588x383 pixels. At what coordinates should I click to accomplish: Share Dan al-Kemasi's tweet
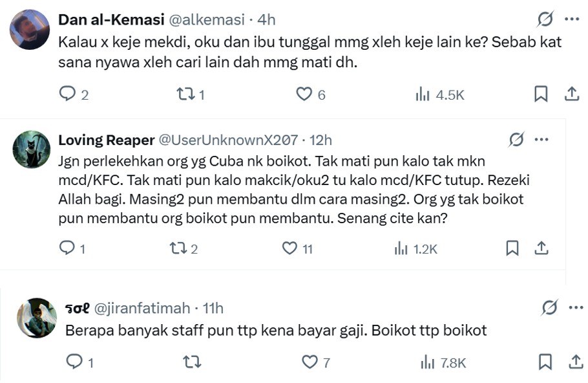pyautogui.click(x=571, y=94)
